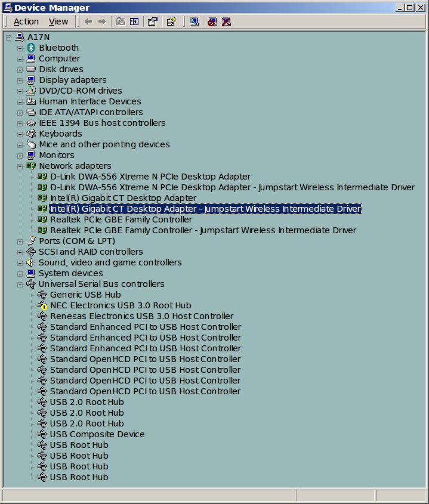The image size is (429, 504).
Task: Select the IEEE 1394 Bus host controllers label
Action: coord(102,123)
